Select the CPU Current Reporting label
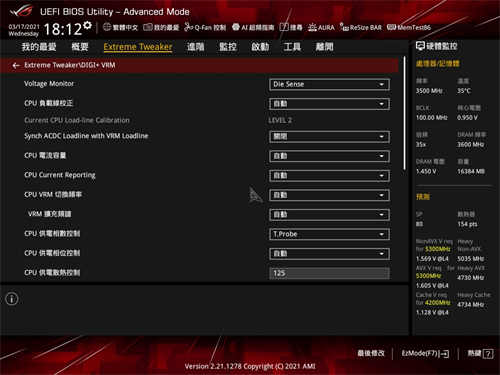The height and width of the screenshot is (375, 500). [60, 175]
